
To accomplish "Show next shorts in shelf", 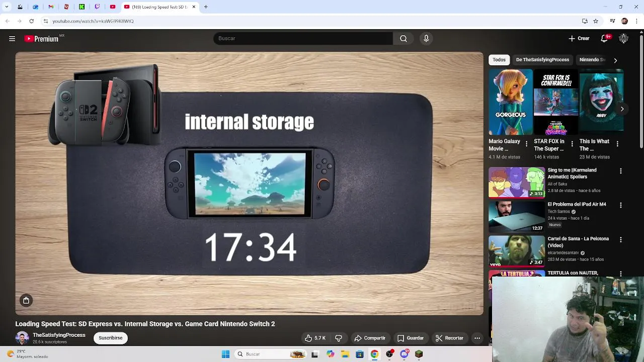I will (x=622, y=109).
